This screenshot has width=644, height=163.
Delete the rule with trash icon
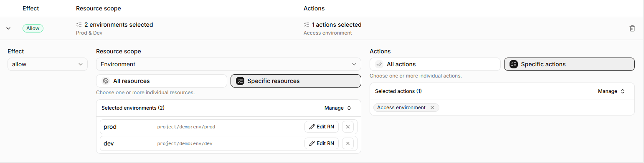pyautogui.click(x=632, y=28)
